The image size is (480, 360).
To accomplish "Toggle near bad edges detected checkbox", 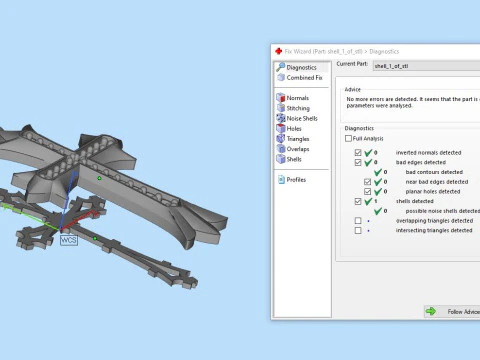I will pos(367,182).
